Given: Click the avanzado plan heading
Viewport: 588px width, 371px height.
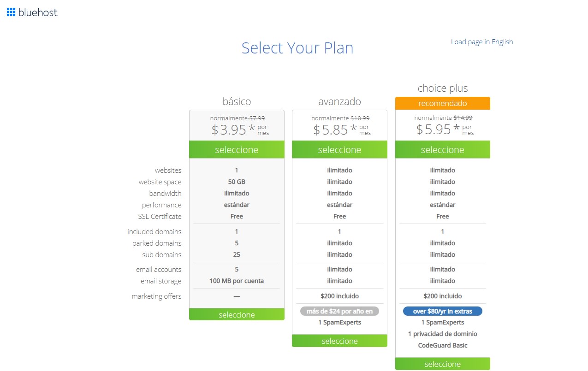Looking at the screenshot, I should 339,101.
